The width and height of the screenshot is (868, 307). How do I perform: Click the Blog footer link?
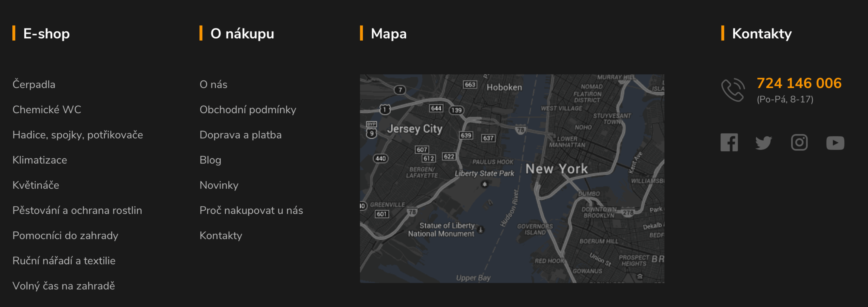[x=210, y=160]
